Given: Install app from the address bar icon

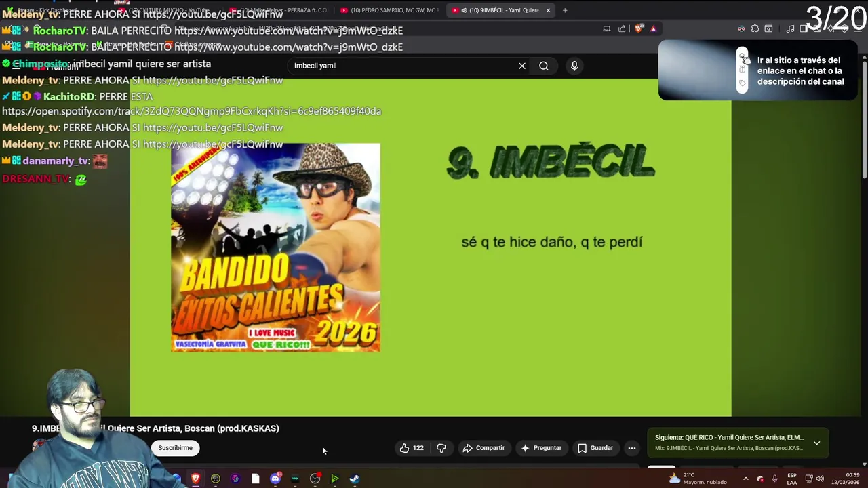Looking at the screenshot, I should 607,28.
